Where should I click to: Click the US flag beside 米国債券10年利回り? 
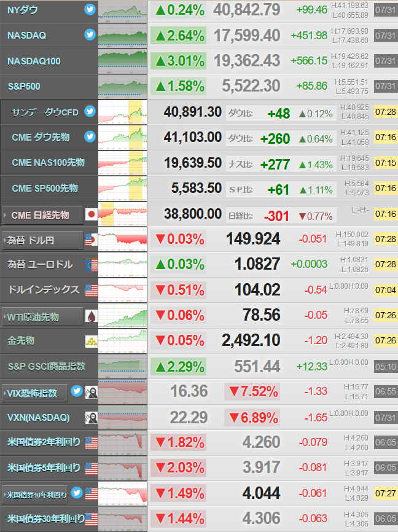pyautogui.click(x=92, y=494)
